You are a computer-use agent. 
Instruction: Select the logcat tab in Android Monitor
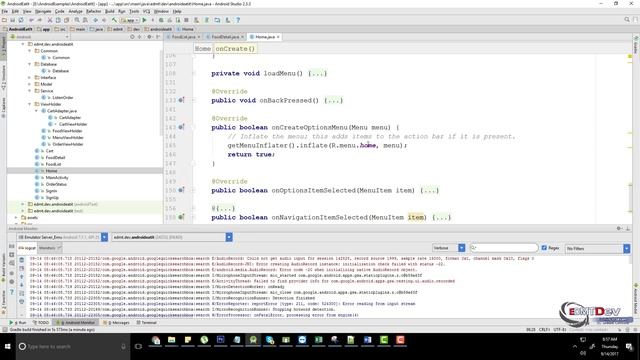(x=27, y=248)
